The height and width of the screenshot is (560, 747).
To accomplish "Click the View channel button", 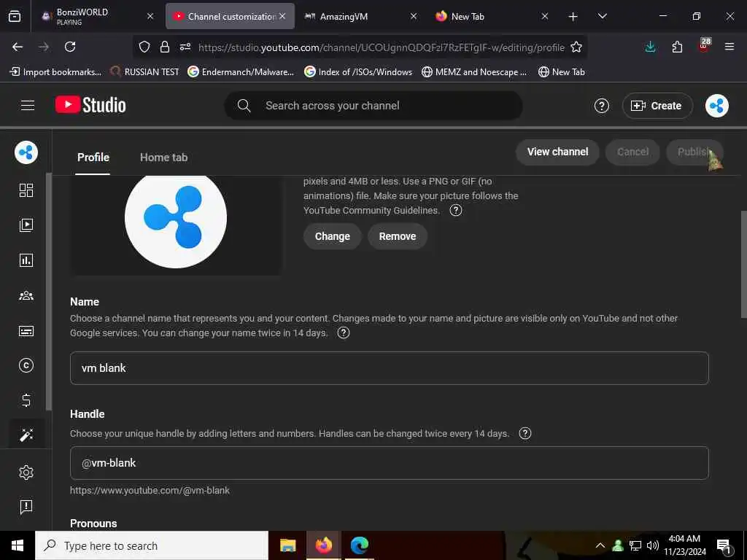I will (x=557, y=152).
